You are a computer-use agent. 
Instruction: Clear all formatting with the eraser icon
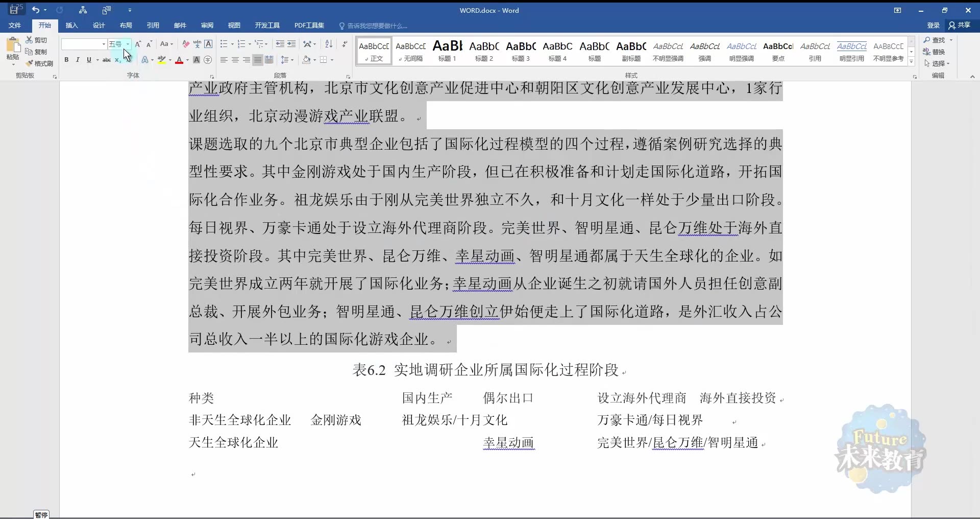[x=186, y=44]
